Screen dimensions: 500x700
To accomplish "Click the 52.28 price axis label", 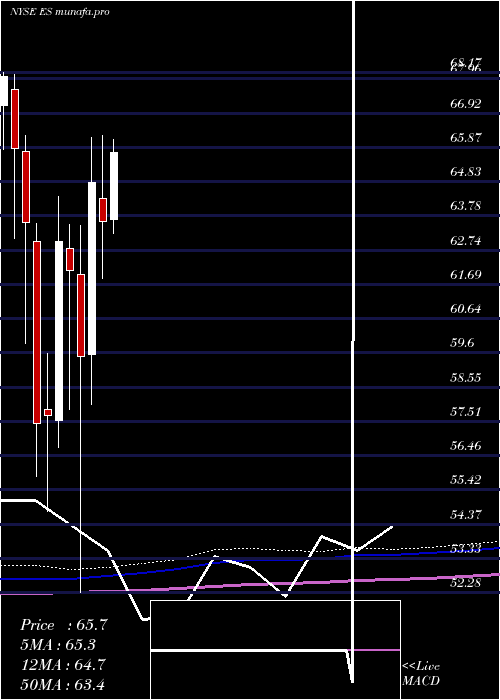I will [466, 583].
